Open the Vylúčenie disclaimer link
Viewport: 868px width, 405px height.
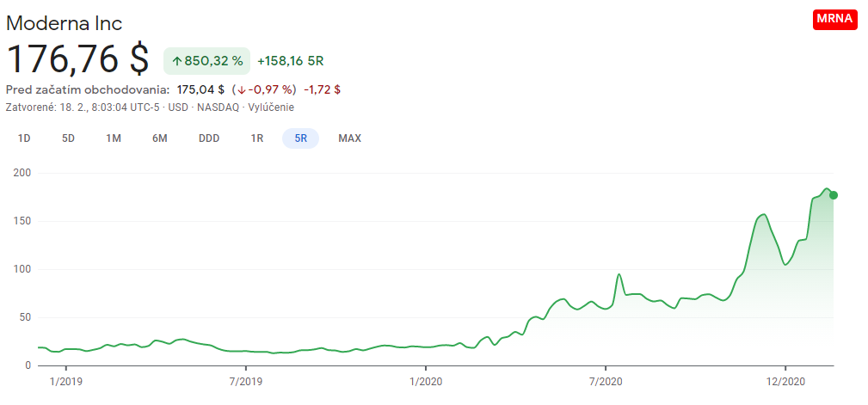click(x=271, y=107)
